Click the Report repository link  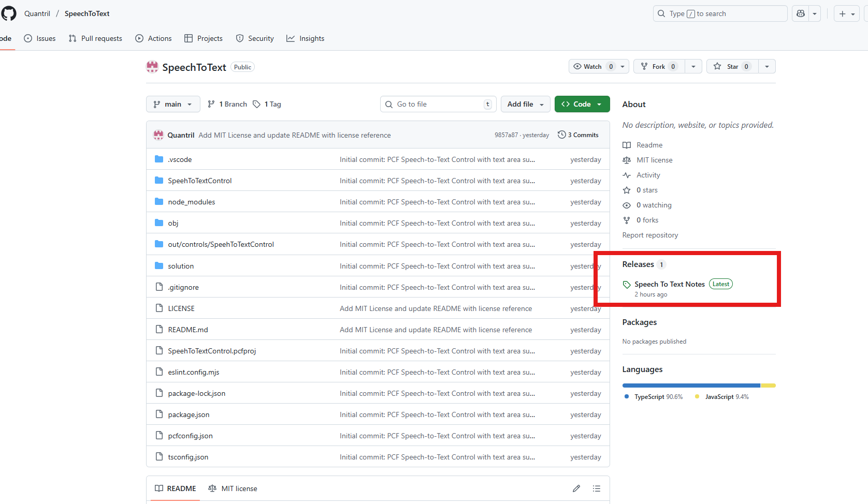coord(650,235)
